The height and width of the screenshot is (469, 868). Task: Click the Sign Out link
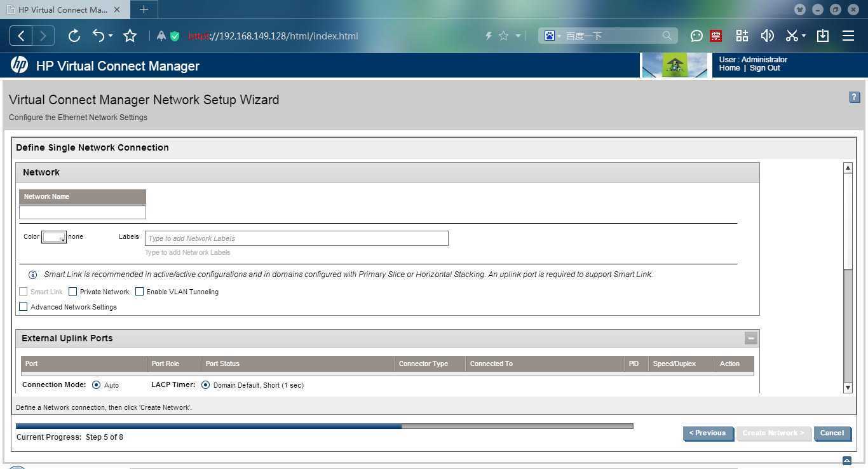coord(764,68)
